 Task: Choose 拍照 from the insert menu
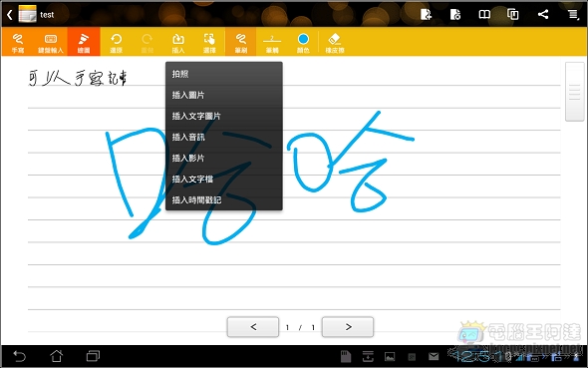coord(224,74)
